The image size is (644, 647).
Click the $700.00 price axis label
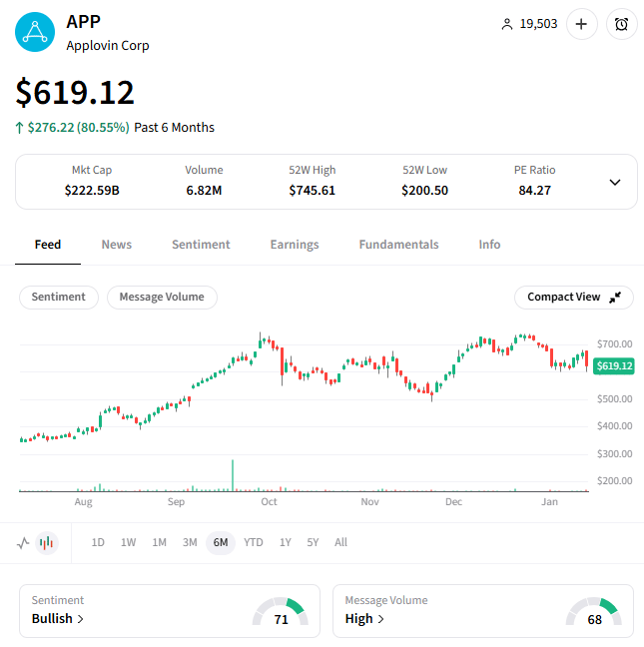[614, 343]
